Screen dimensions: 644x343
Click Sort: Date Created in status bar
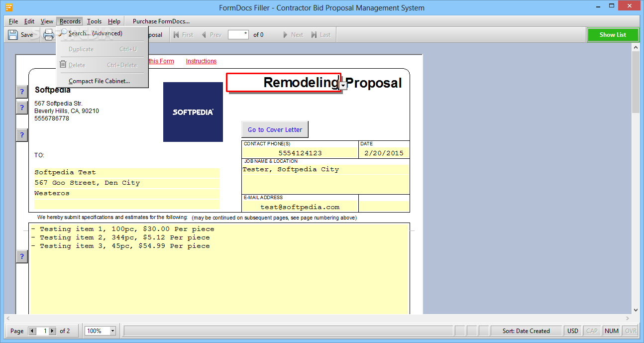[x=526, y=331]
